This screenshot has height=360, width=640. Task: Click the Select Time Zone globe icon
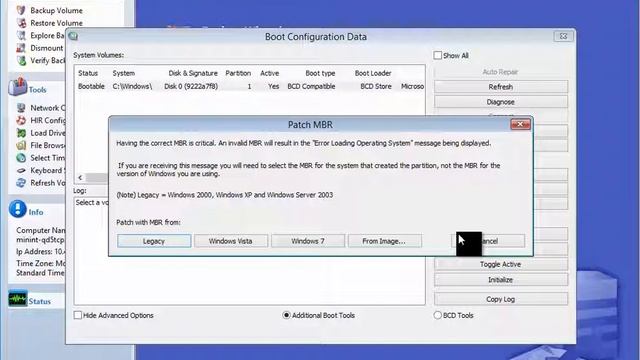(x=21, y=158)
